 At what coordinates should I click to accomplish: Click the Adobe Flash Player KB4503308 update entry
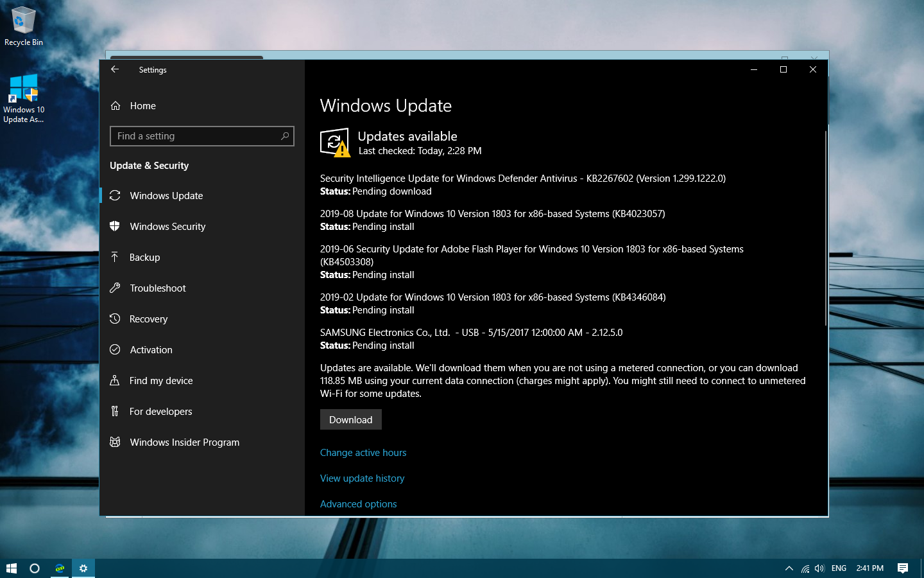[x=532, y=262]
